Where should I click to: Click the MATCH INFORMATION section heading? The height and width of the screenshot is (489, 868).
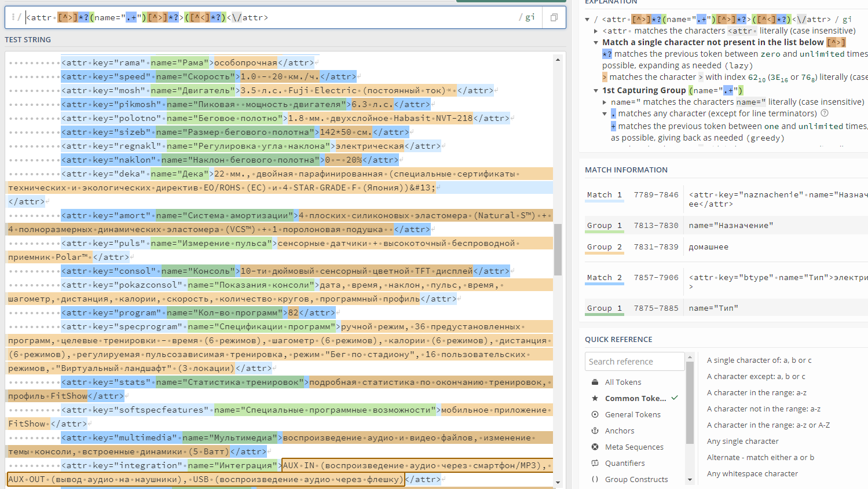pyautogui.click(x=626, y=170)
